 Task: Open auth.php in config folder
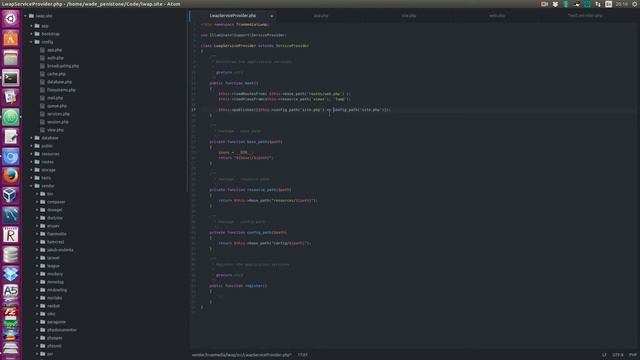point(55,58)
